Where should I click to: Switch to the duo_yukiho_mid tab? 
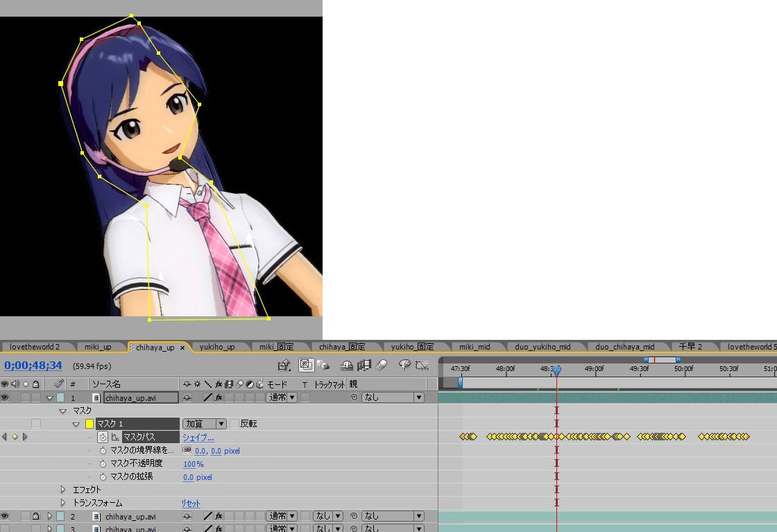tap(543, 347)
